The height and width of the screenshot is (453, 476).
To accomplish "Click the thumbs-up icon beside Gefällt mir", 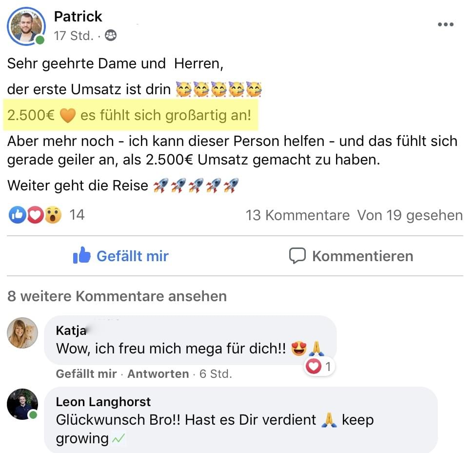I will coord(81,255).
